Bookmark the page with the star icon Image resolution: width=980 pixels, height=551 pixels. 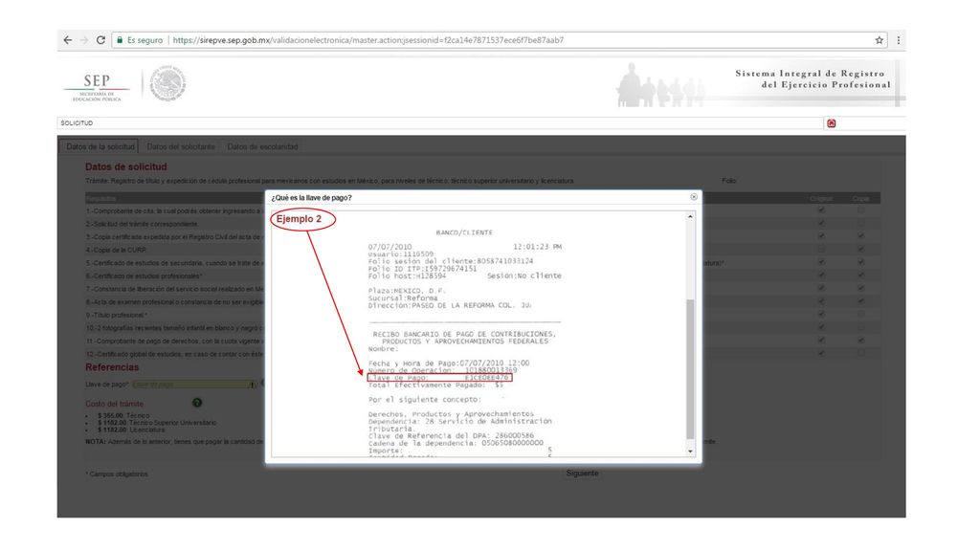click(x=879, y=40)
